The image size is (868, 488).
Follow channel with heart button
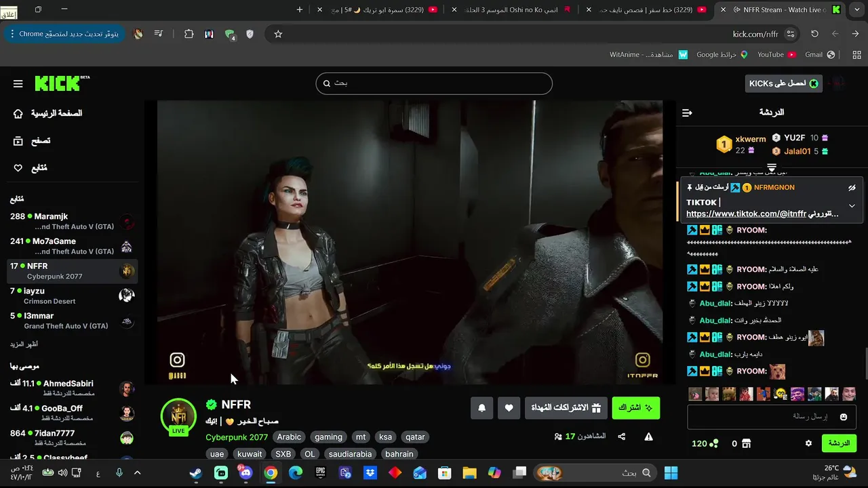[x=509, y=407]
